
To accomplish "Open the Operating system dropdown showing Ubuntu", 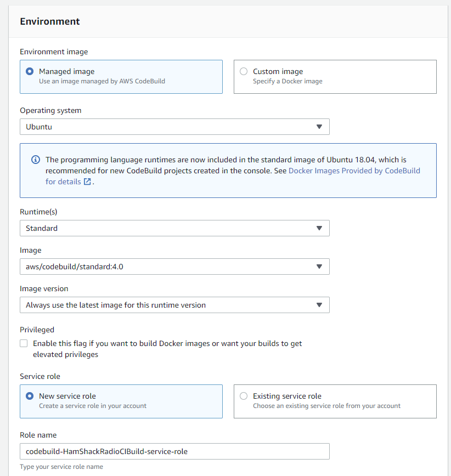I will pos(174,127).
